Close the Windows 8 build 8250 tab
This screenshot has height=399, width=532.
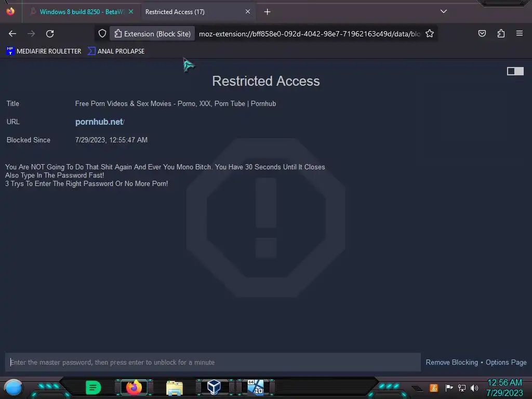click(x=131, y=11)
